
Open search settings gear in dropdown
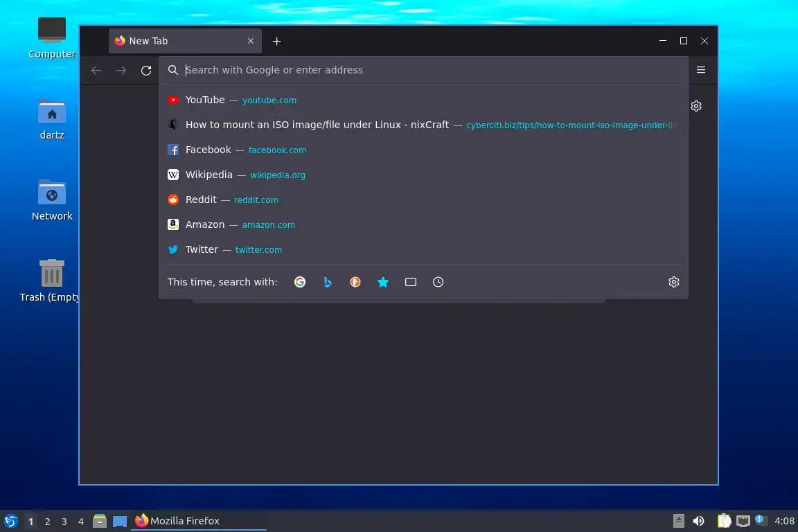(x=674, y=282)
